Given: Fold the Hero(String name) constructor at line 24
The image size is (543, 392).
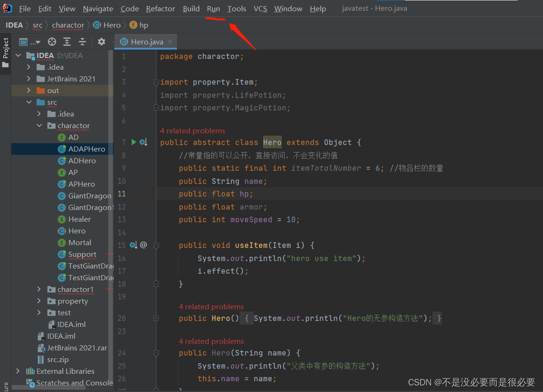Looking at the screenshot, I should (x=156, y=353).
